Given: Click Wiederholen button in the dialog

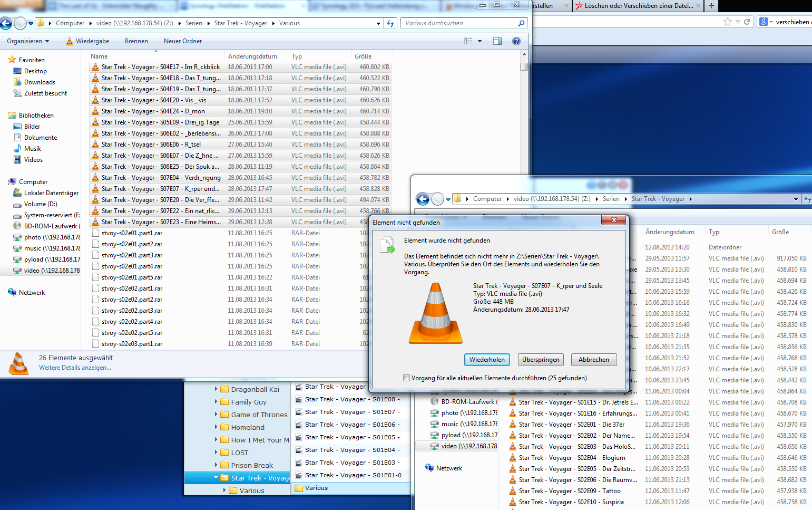Looking at the screenshot, I should click(487, 360).
